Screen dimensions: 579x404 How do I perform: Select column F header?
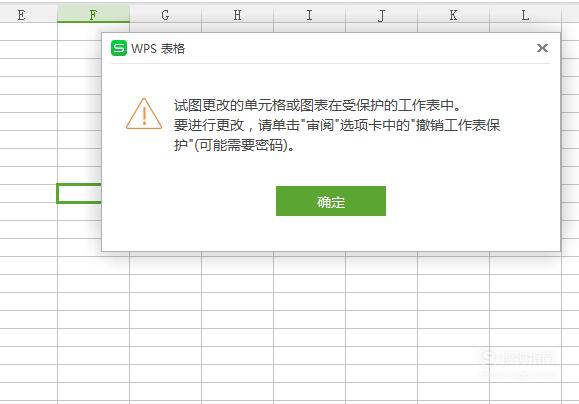pyautogui.click(x=93, y=15)
